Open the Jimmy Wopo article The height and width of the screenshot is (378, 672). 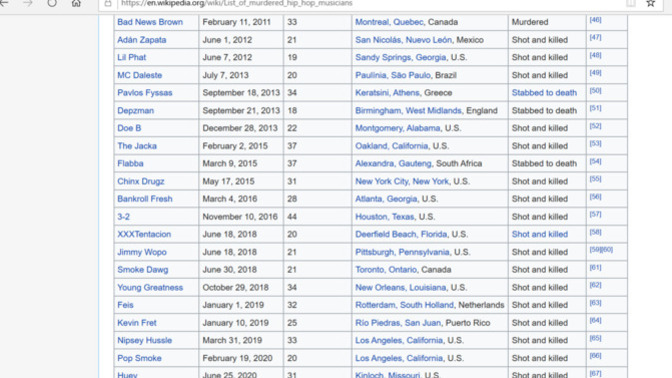tap(142, 252)
